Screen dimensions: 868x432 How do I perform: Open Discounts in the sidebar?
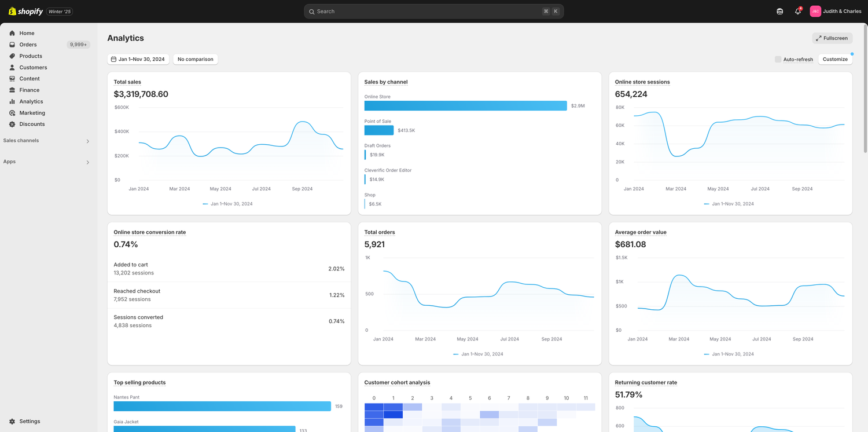coord(32,124)
